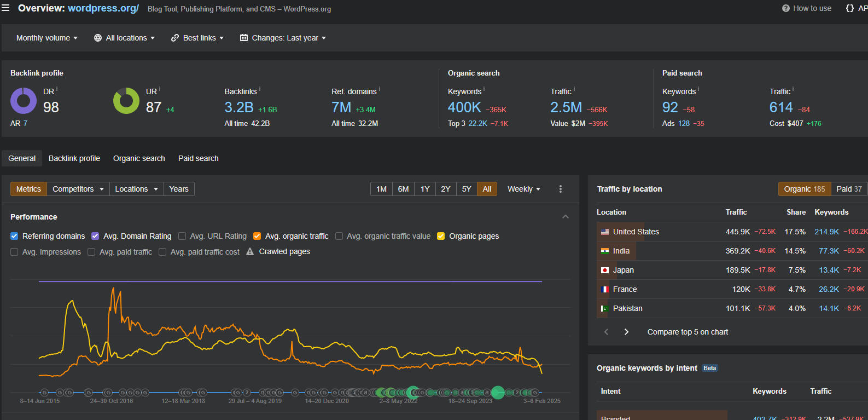Image resolution: width=868 pixels, height=420 pixels.
Task: Switch to Backlink profile tab
Action: click(74, 158)
